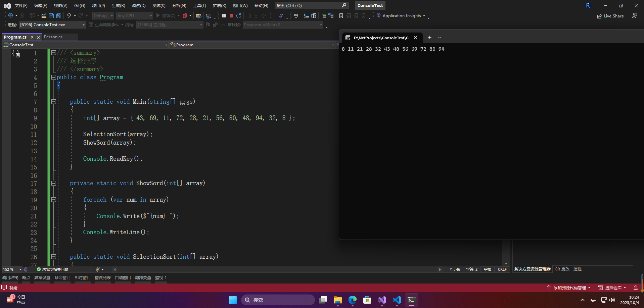
Task: Close the E:\NetProjects\ConsoleTest terminal tab
Action: click(416, 38)
